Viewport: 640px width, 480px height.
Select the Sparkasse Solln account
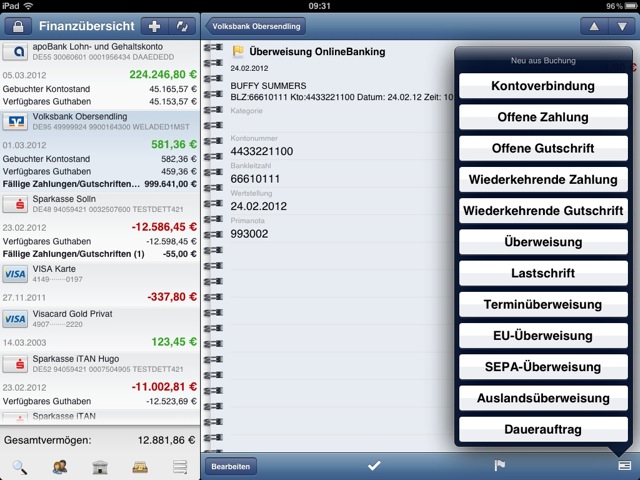[100, 209]
